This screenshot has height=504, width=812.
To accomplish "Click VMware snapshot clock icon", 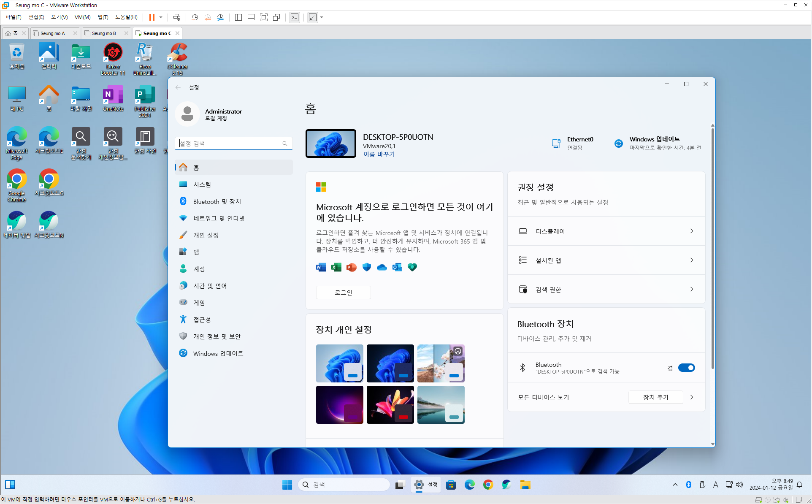I will [x=195, y=17].
